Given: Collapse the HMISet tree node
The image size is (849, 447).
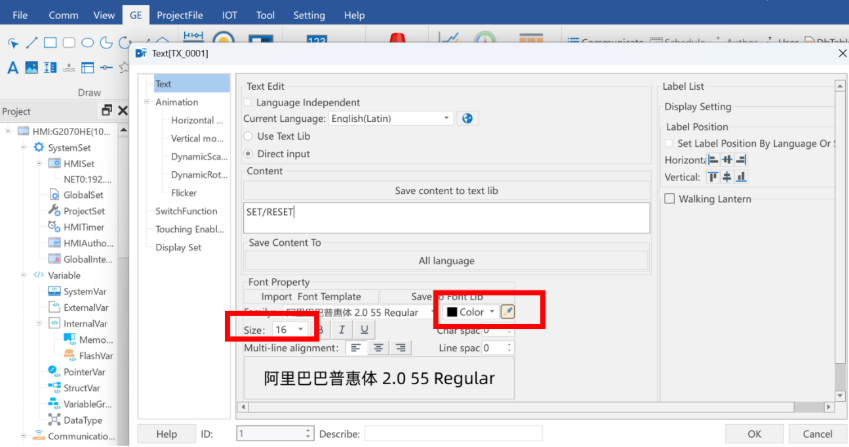Looking at the screenshot, I should tap(39, 163).
